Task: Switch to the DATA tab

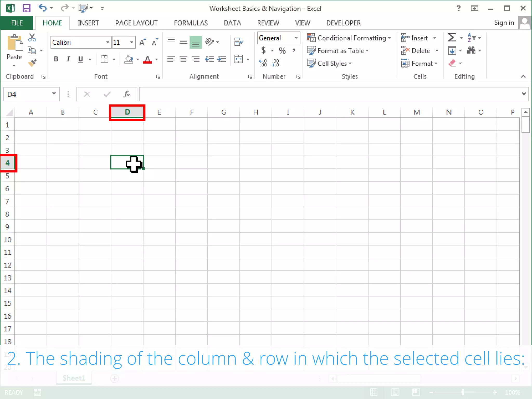Action: click(x=232, y=23)
